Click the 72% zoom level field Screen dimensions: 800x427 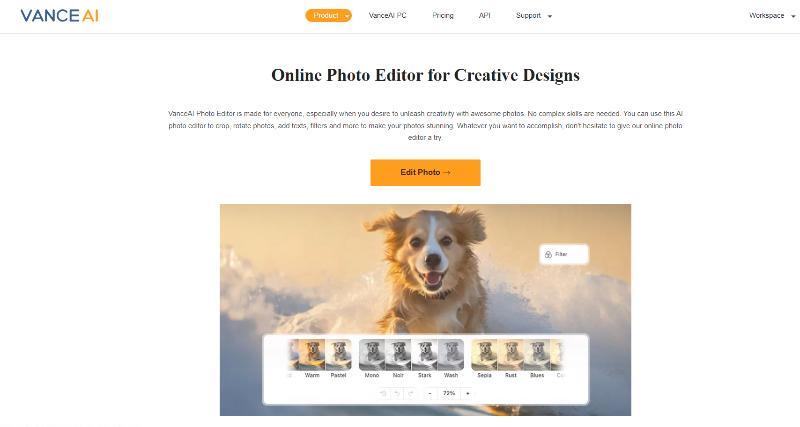449,393
